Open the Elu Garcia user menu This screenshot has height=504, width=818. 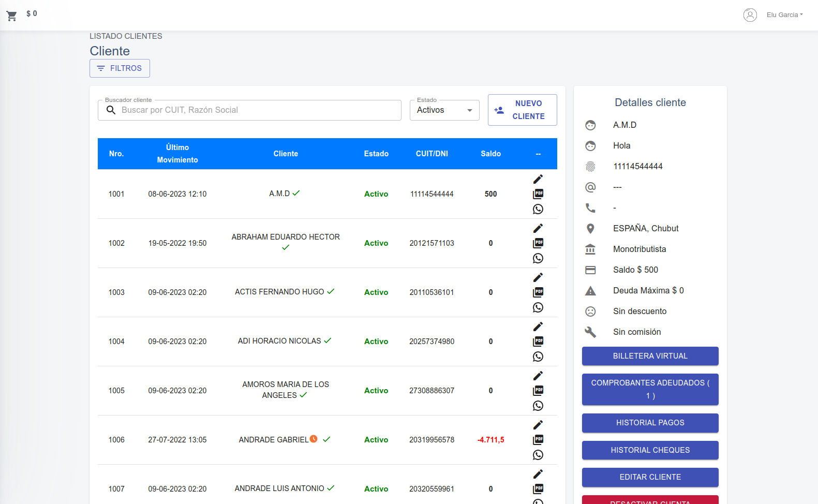[784, 15]
